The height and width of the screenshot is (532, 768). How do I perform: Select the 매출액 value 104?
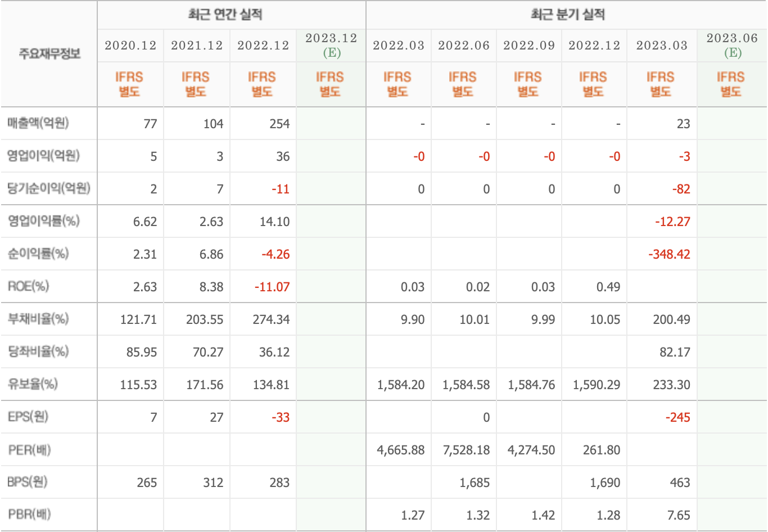(x=213, y=124)
